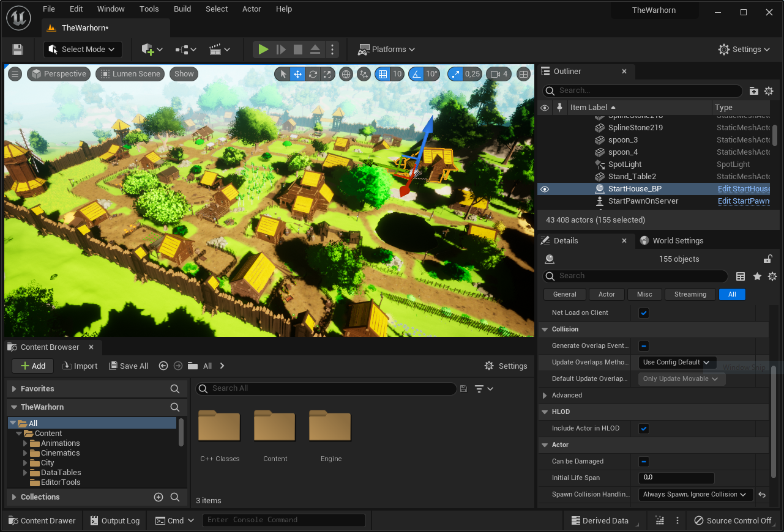784x532 pixels.
Task: Open the Select Mode dropdown
Action: tap(83, 50)
